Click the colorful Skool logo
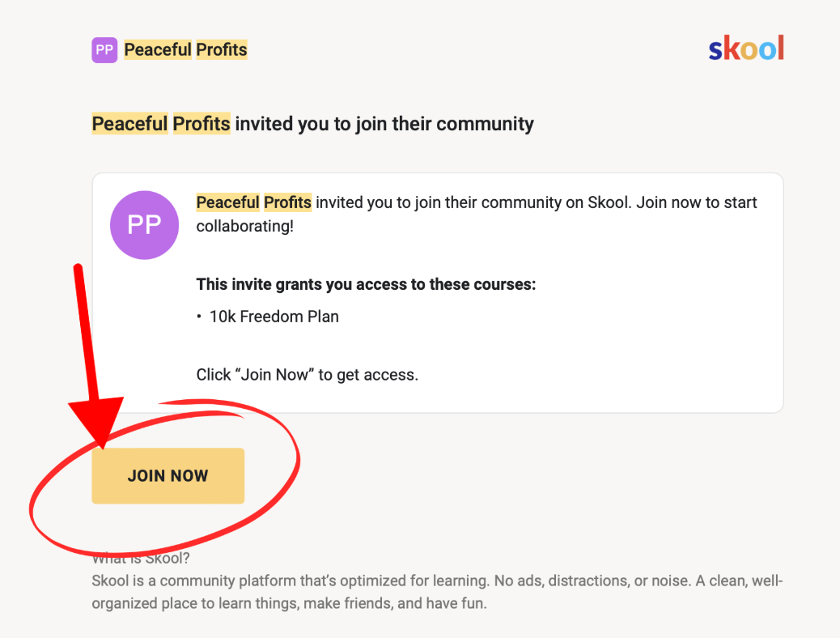This screenshot has height=638, width=840. pos(745,49)
